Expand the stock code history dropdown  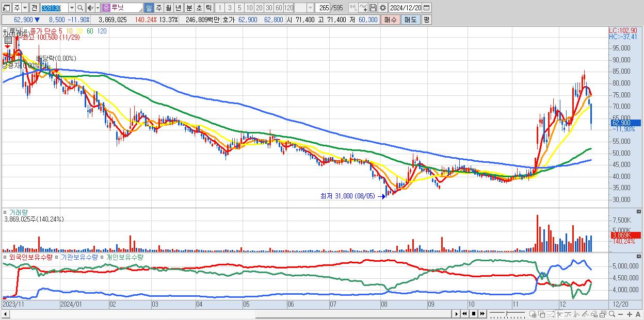72,8
